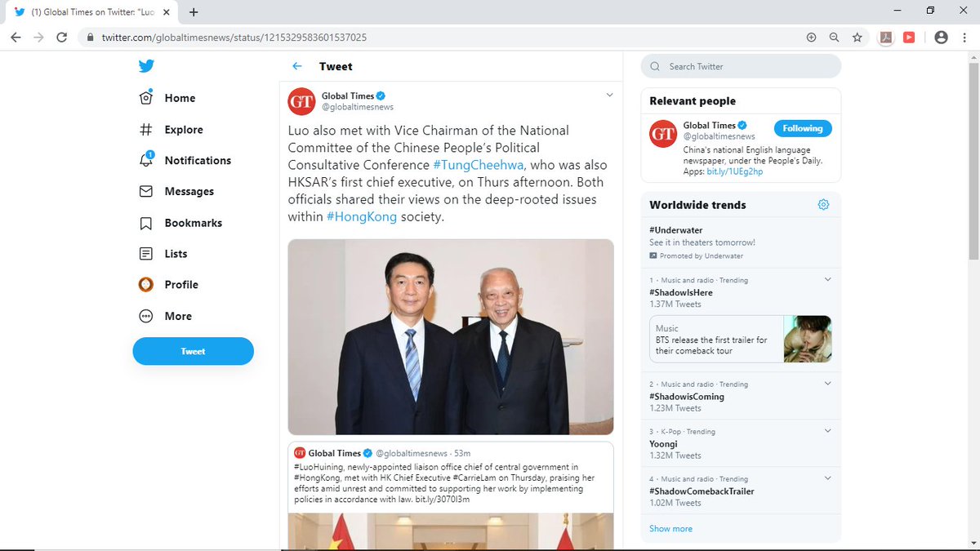Open the #ShadowisComing trend
This screenshot has height=551, width=980.
(687, 397)
